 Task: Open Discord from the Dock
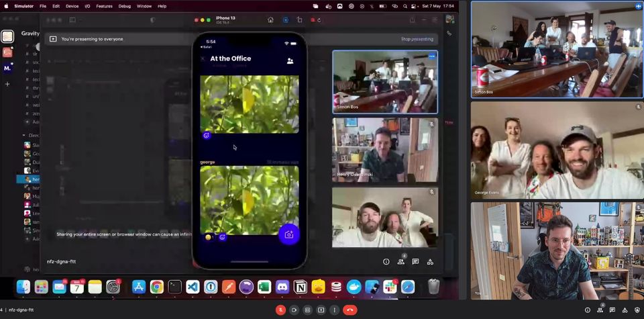282,287
